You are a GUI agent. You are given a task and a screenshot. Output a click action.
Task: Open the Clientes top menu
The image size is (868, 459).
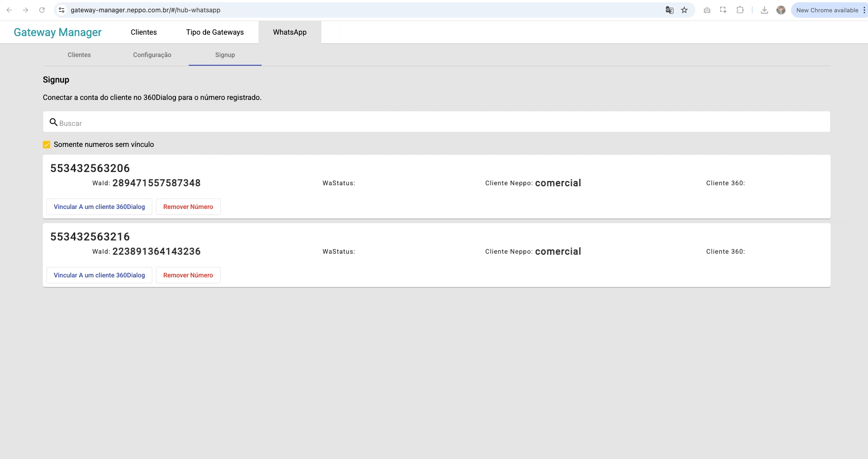(x=144, y=32)
